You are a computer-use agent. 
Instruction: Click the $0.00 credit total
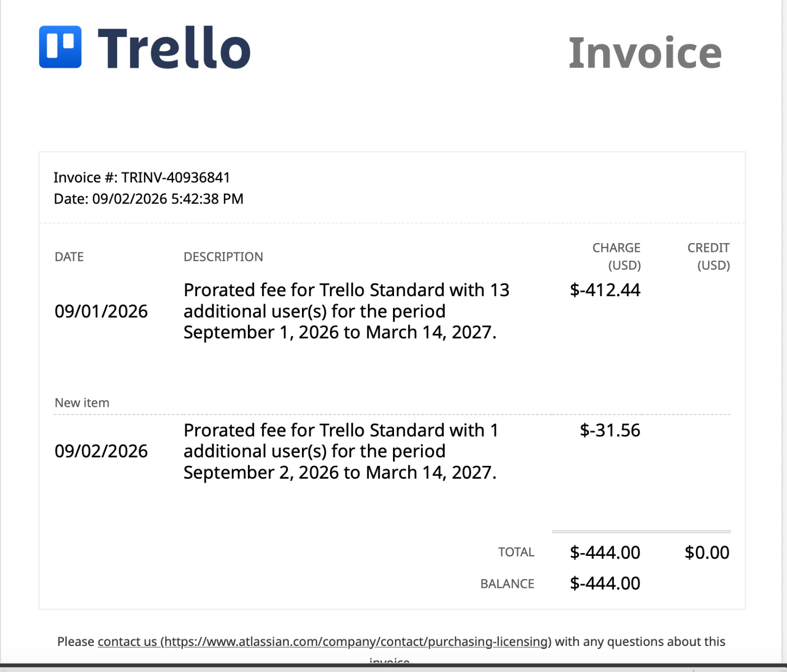[x=707, y=552]
